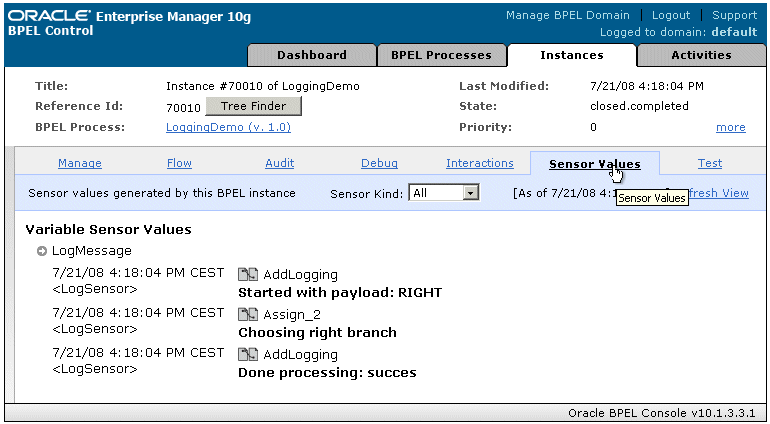Collapse the LogMessage sensor arrow icon

[42, 251]
